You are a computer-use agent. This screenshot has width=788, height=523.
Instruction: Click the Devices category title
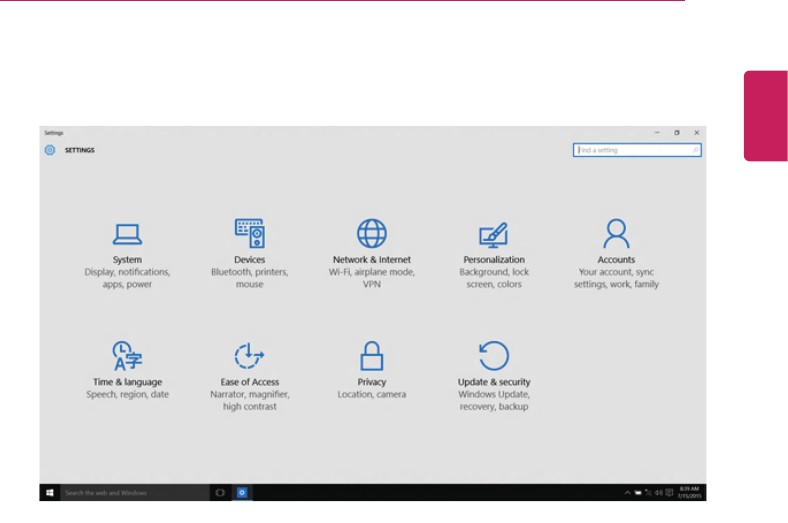[x=249, y=260]
